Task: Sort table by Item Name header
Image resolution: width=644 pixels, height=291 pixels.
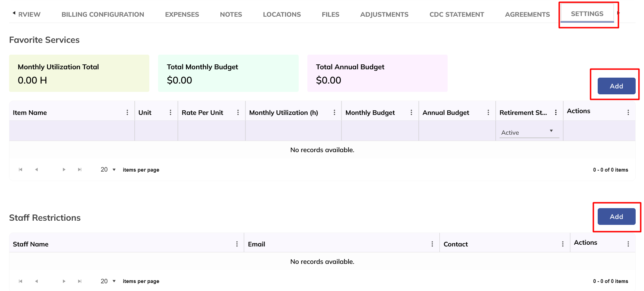Action: pos(30,113)
